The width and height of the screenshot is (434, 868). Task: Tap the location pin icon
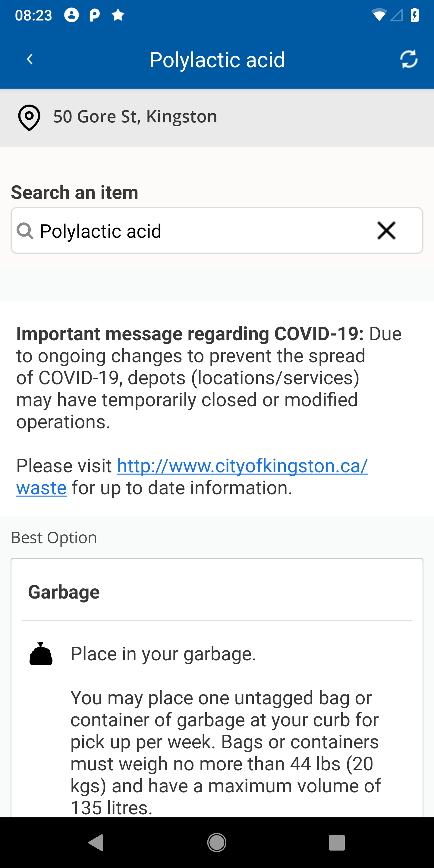click(29, 118)
